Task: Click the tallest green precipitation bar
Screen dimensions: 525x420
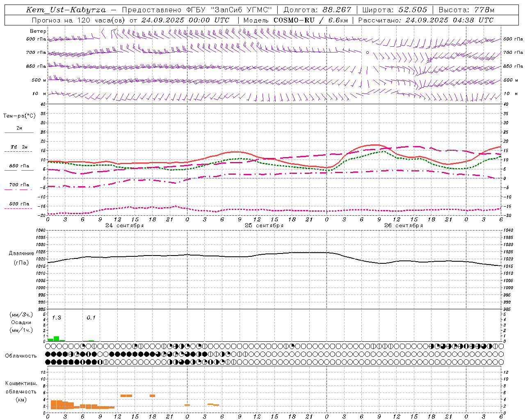Action: tap(57, 339)
